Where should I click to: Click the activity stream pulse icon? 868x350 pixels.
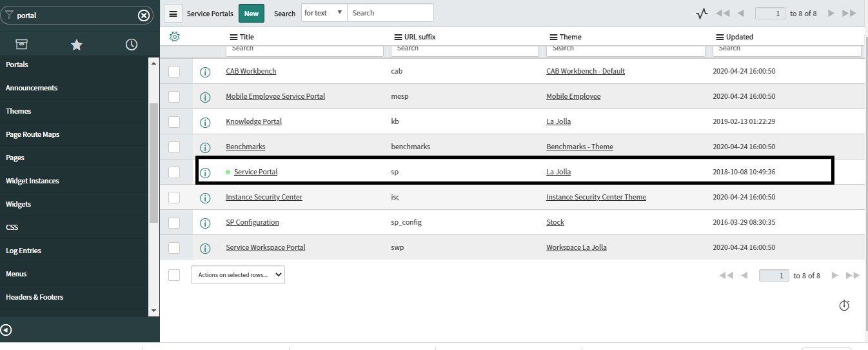[x=702, y=14]
